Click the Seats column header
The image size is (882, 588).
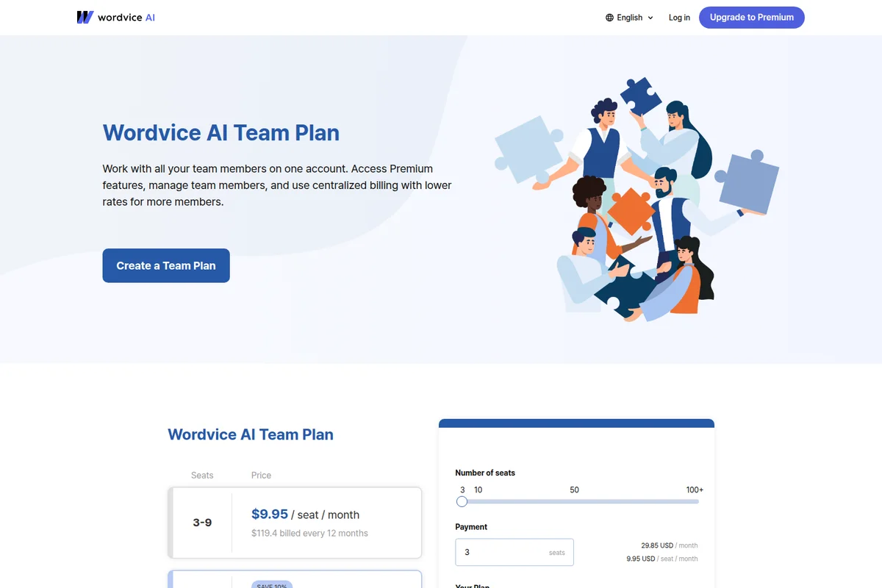(201, 475)
